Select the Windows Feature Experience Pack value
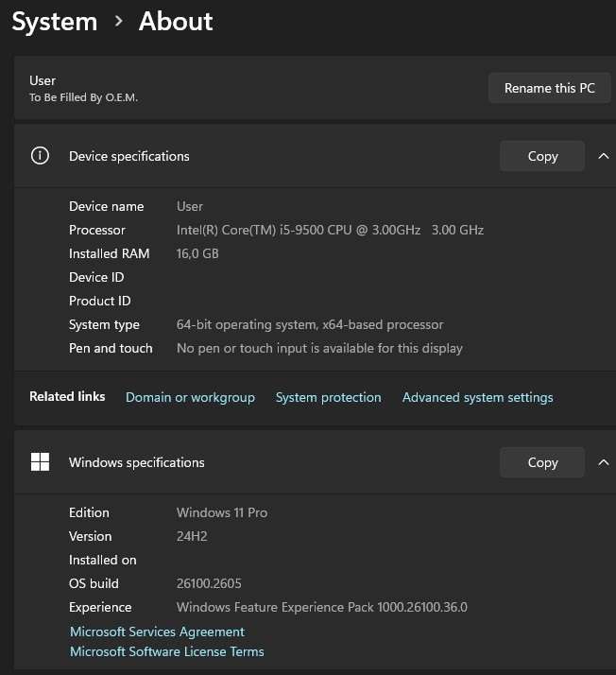 (322, 607)
